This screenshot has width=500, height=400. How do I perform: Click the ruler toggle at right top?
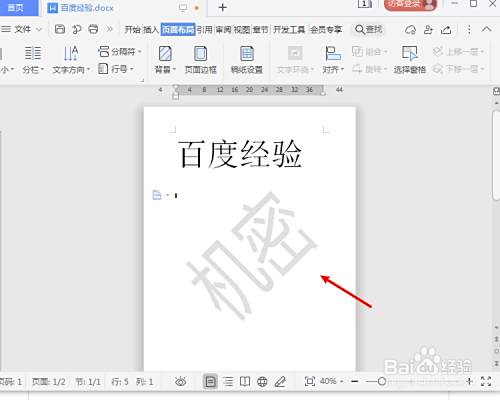(496, 91)
